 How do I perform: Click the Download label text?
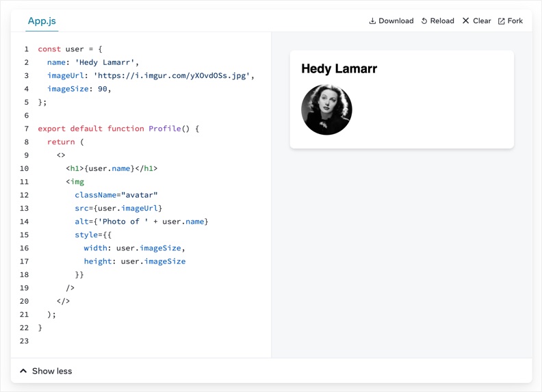(x=396, y=21)
